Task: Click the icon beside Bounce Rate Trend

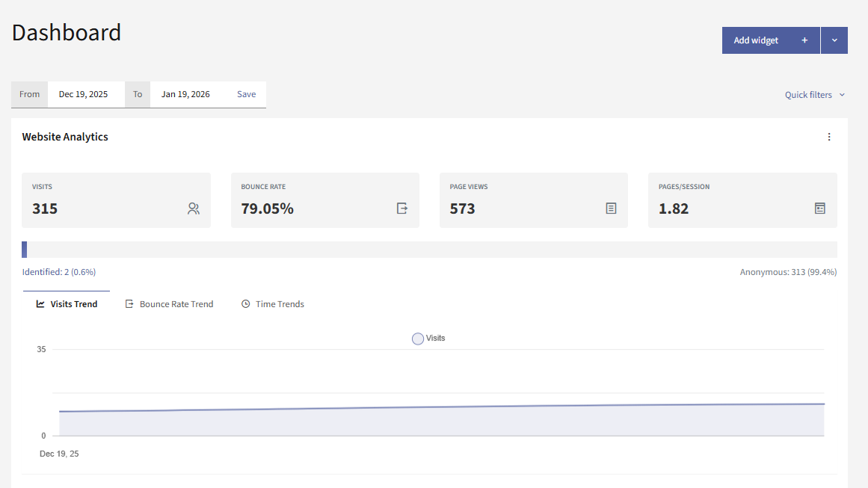Action: coord(129,303)
